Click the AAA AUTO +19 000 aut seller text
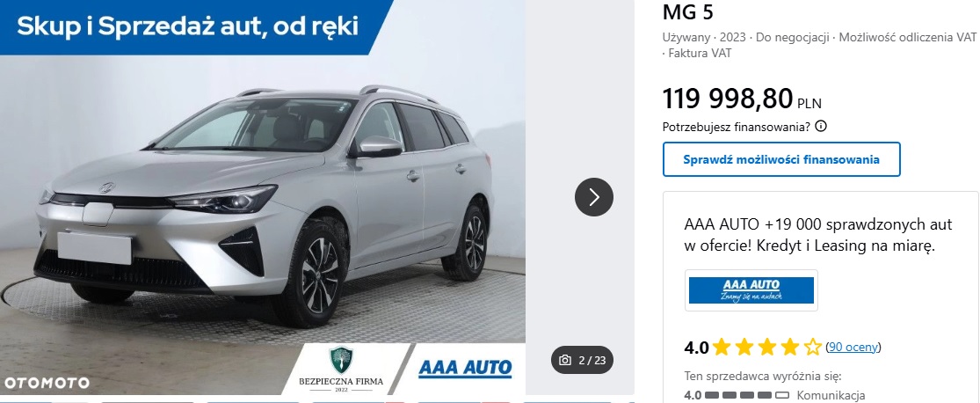Screen dimensions: 980x403 [823, 235]
